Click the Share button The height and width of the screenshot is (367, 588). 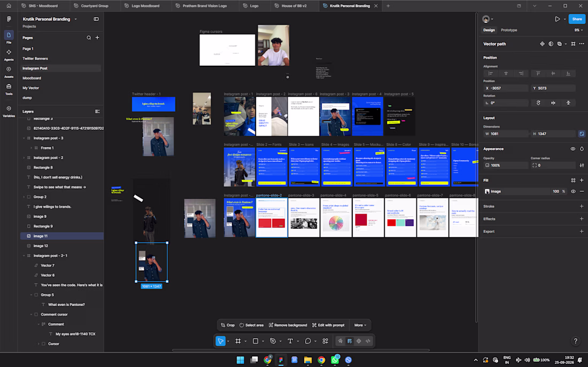[577, 19]
